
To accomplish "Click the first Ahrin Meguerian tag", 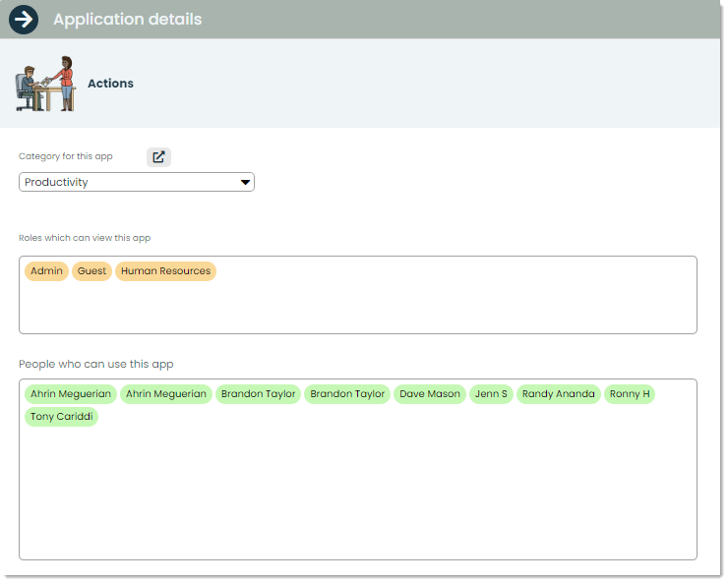I will pos(71,394).
